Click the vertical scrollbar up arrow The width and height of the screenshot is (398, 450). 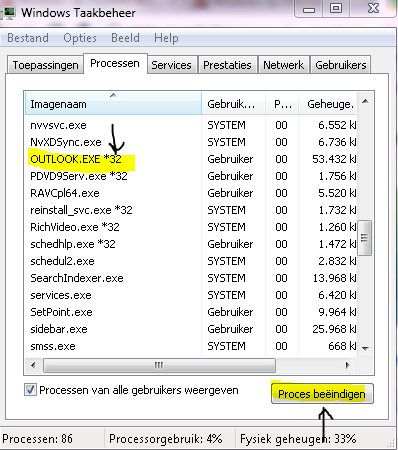click(x=365, y=101)
